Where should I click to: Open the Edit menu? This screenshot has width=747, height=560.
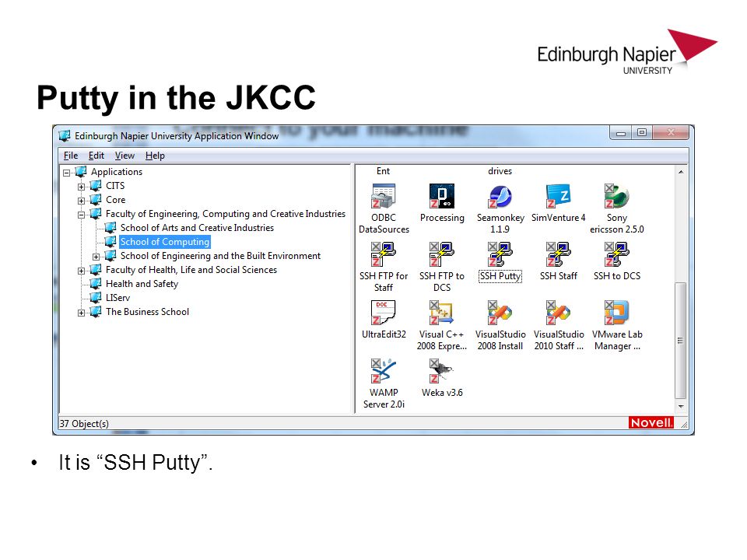point(96,156)
